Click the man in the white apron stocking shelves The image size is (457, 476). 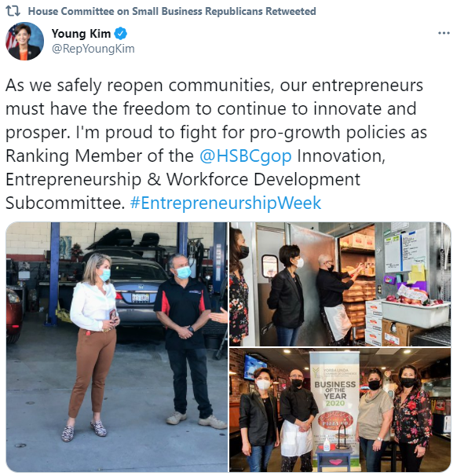click(337, 299)
